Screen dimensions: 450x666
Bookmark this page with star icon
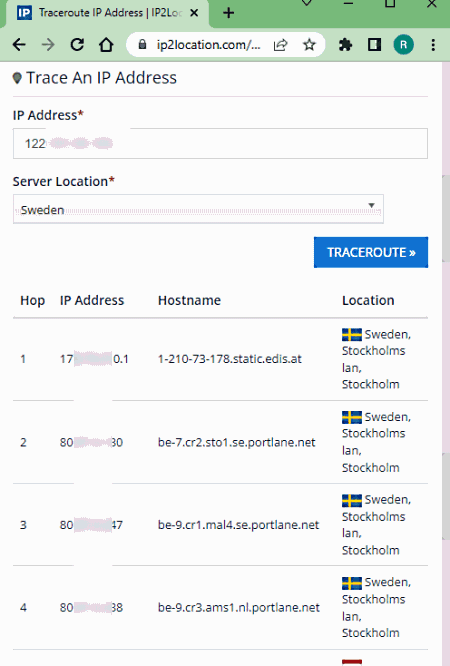pyautogui.click(x=309, y=45)
